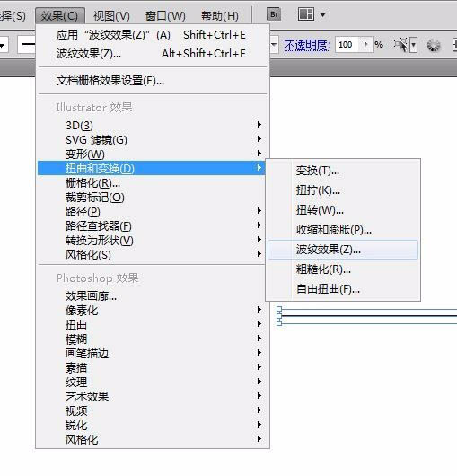Choose 扭转(W)... in submenu
Image resolution: width=457 pixels, height=476 pixels.
pos(343,210)
